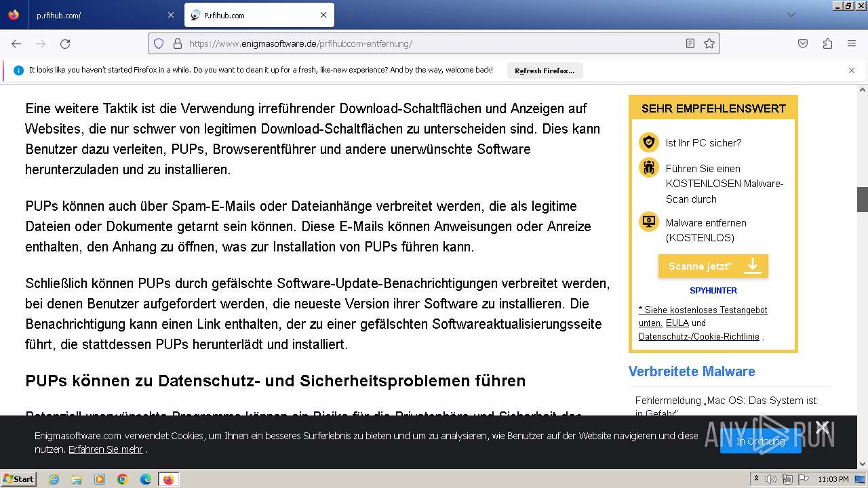
Task: Open the EULA link
Action: tap(677, 323)
